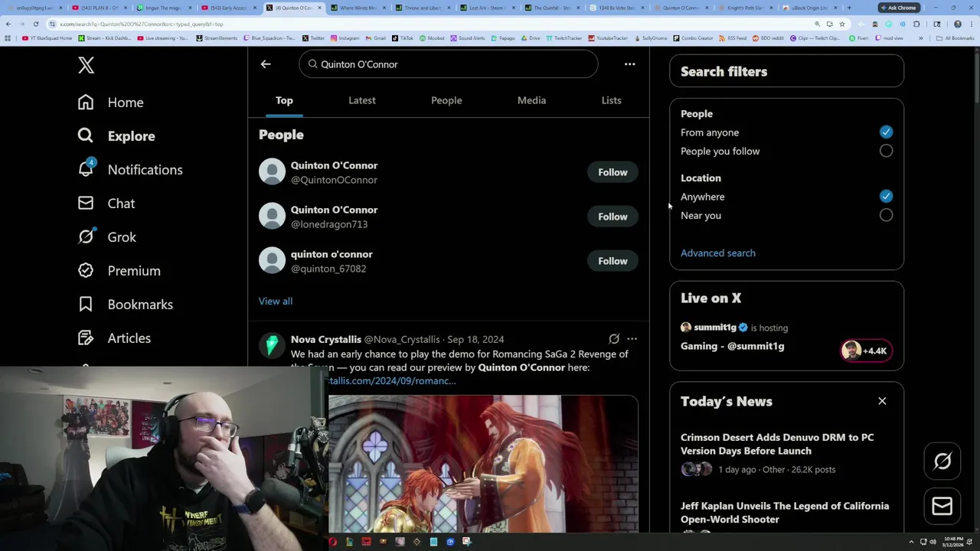The width and height of the screenshot is (980, 551).
Task: Switch to the Media tab
Action: point(531,100)
